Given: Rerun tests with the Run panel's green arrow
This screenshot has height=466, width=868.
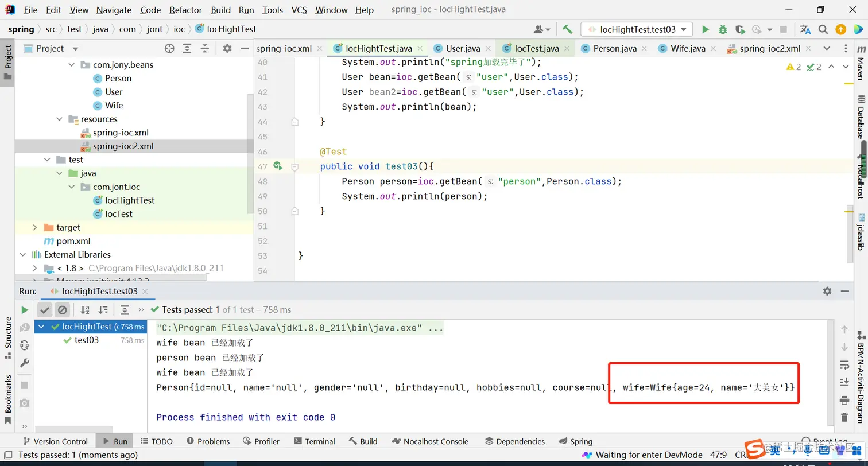Looking at the screenshot, I should point(24,310).
